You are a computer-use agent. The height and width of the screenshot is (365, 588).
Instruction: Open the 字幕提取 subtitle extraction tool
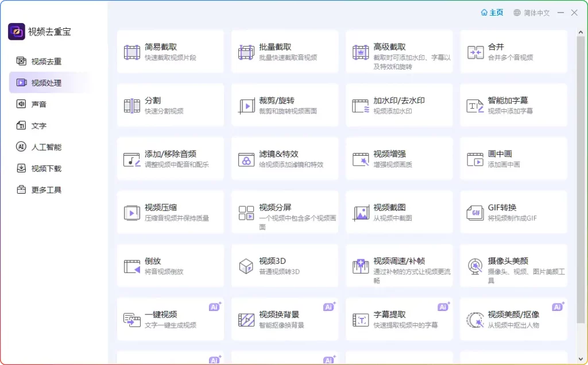pos(399,319)
